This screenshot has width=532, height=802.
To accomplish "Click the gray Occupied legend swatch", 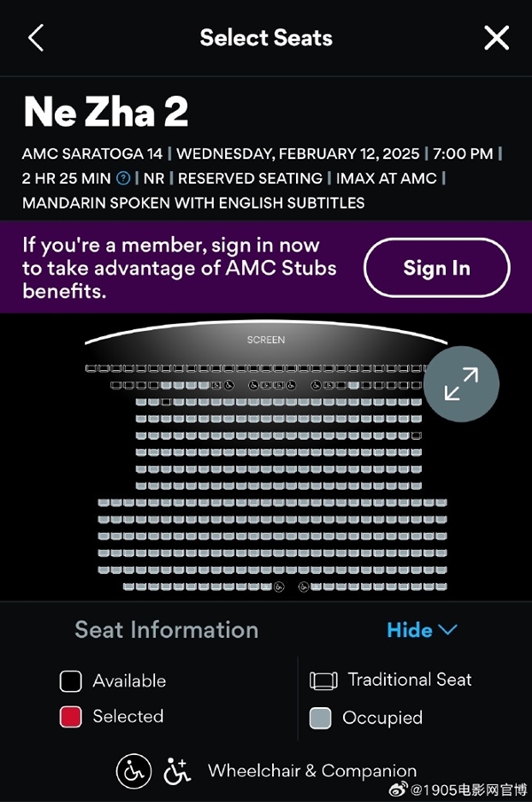I will 321,718.
